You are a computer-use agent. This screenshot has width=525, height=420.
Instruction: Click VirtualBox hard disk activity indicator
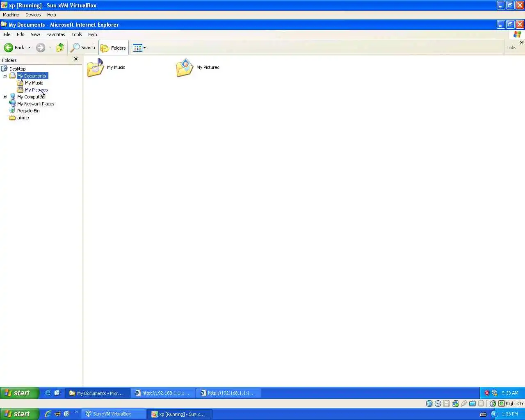pos(429,404)
